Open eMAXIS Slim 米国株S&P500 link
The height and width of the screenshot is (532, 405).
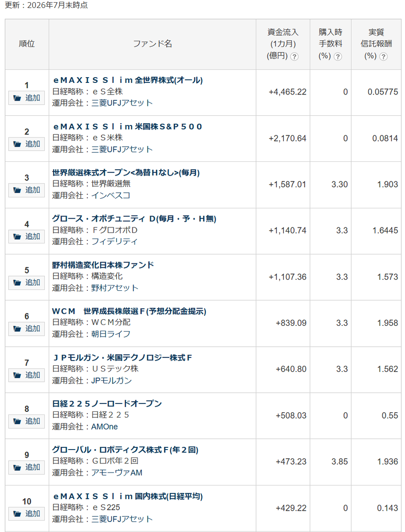pyautogui.click(x=127, y=126)
